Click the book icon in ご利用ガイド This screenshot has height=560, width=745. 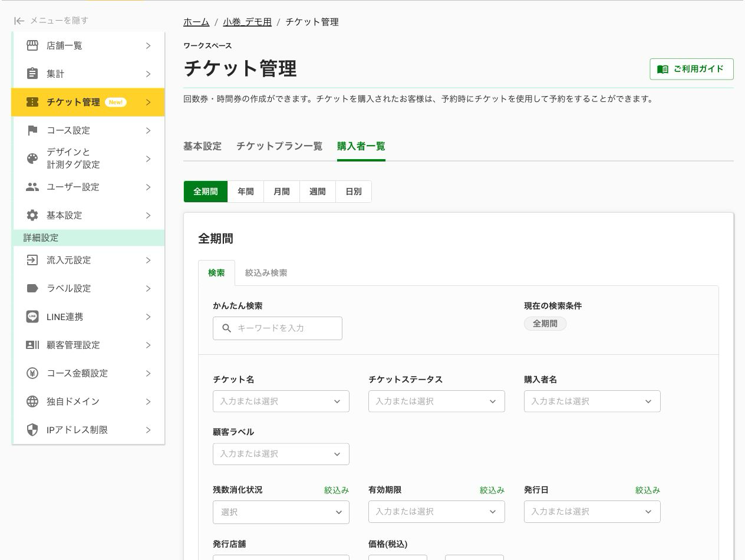coord(662,69)
